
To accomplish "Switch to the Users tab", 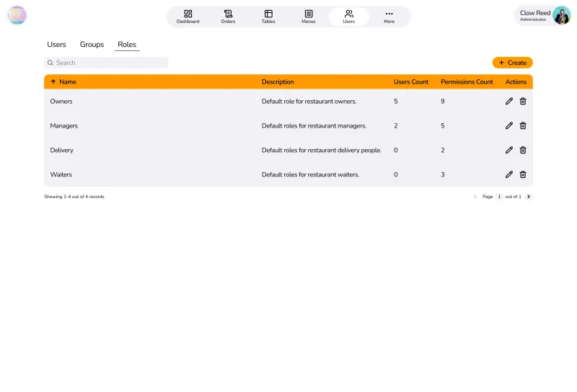I will (56, 45).
